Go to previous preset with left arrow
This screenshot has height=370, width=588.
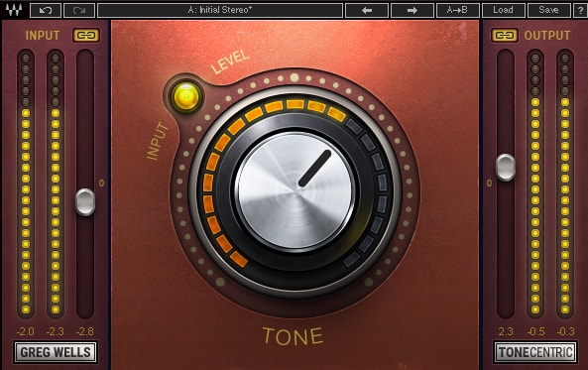point(367,10)
